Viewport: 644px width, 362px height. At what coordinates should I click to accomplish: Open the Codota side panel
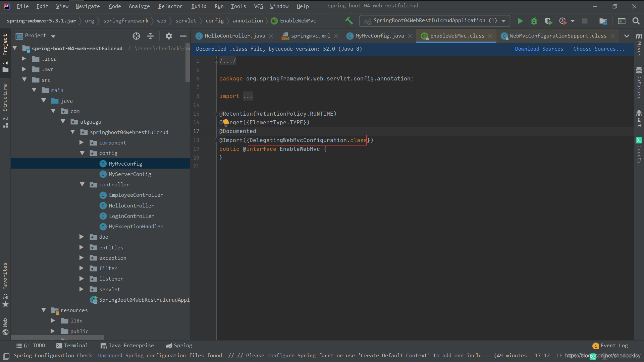pyautogui.click(x=639, y=150)
